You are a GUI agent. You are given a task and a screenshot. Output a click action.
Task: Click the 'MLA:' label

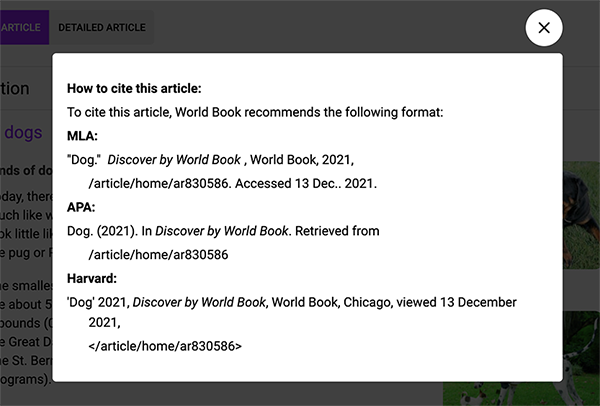[x=82, y=136]
